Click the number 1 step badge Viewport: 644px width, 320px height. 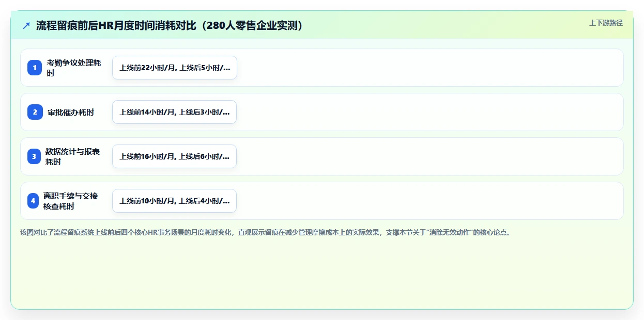pyautogui.click(x=35, y=68)
